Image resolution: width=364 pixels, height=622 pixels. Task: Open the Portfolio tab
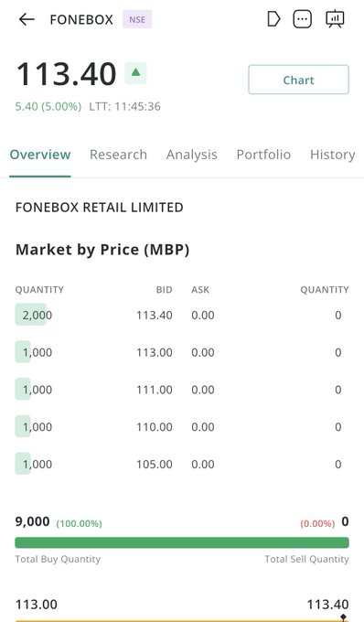pyautogui.click(x=263, y=155)
